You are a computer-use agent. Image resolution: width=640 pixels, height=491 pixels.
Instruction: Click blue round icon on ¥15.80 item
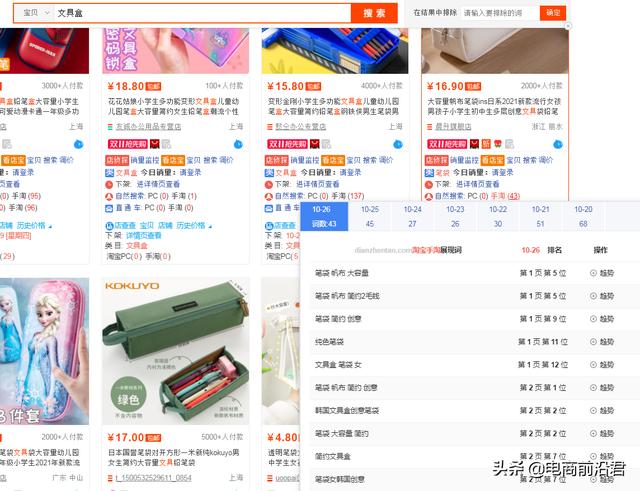[398, 144]
